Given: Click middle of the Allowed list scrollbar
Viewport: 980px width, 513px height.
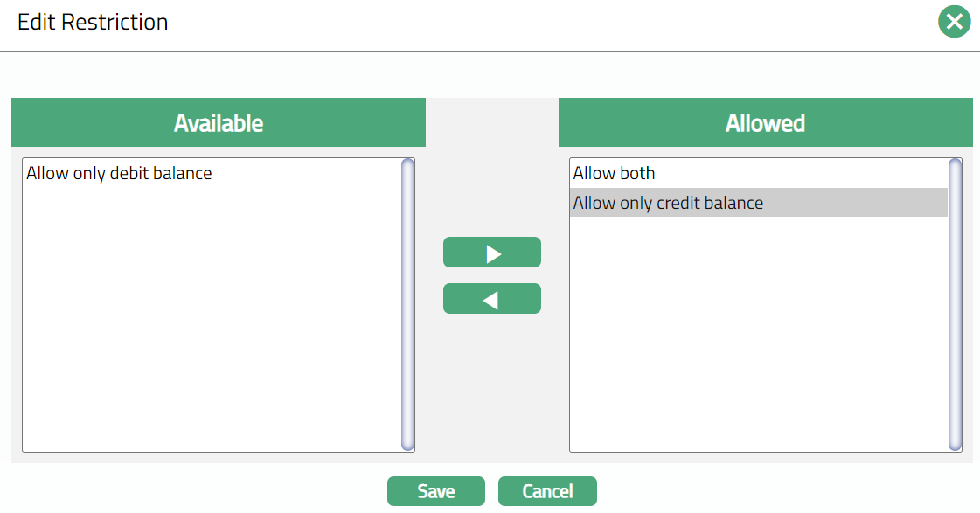Looking at the screenshot, I should 955,304.
